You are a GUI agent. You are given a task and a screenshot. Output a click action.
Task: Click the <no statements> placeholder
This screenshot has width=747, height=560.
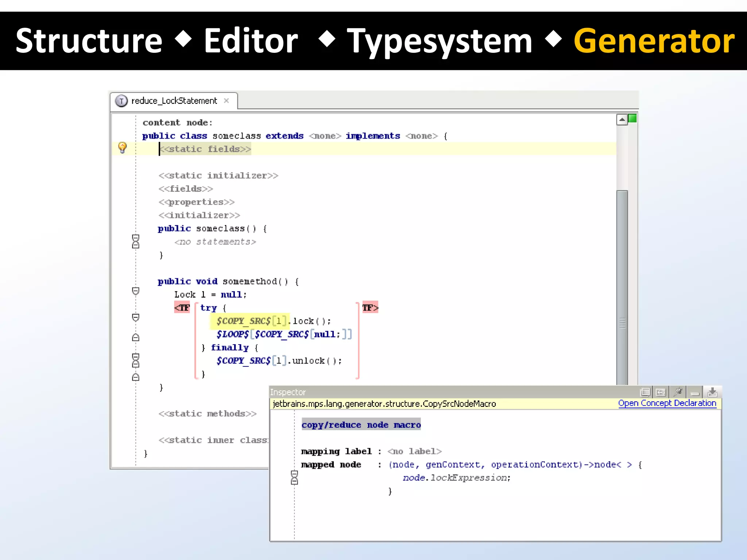pos(215,242)
